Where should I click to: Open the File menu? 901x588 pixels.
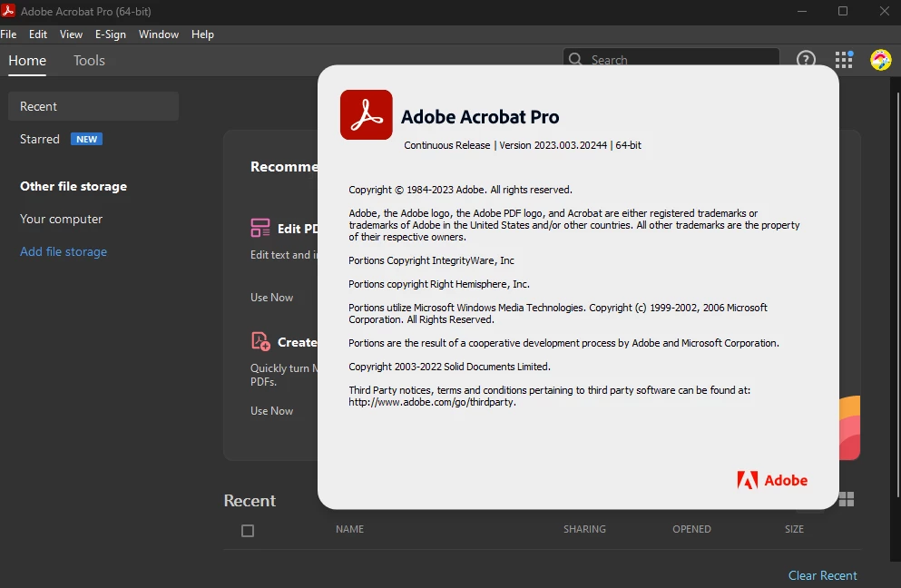8,34
